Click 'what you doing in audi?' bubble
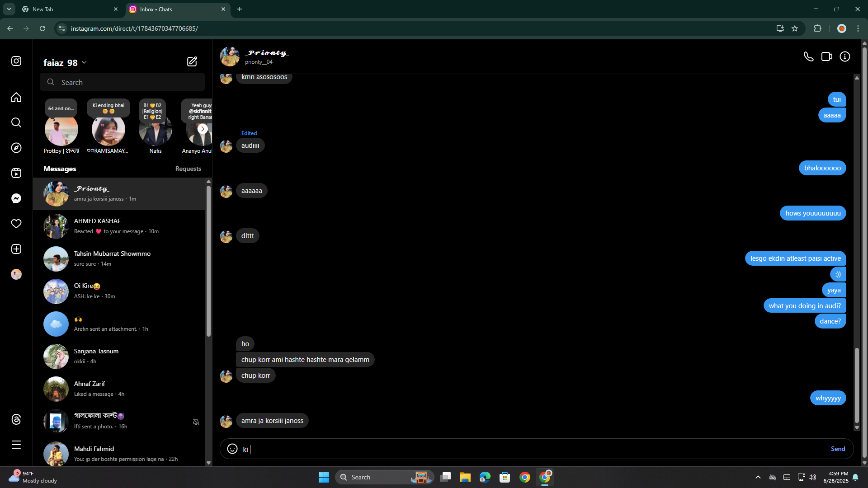Viewport: 868px width, 488px height. pyautogui.click(x=805, y=306)
